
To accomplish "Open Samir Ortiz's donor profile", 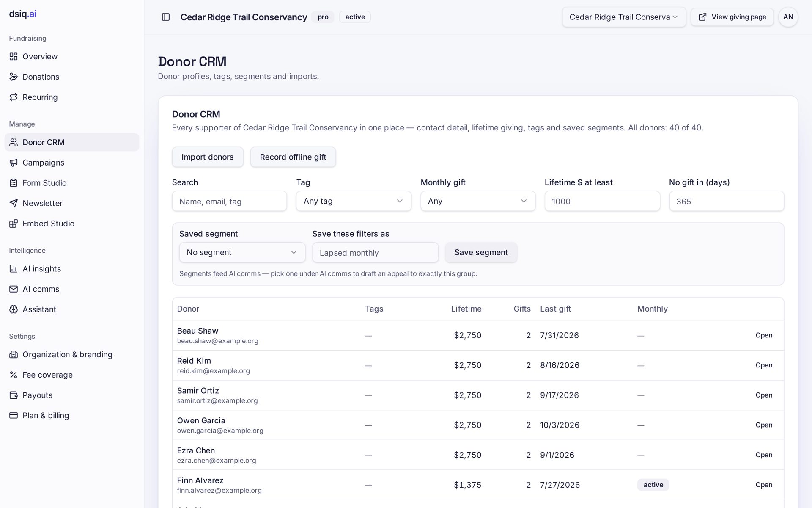I will tap(764, 395).
